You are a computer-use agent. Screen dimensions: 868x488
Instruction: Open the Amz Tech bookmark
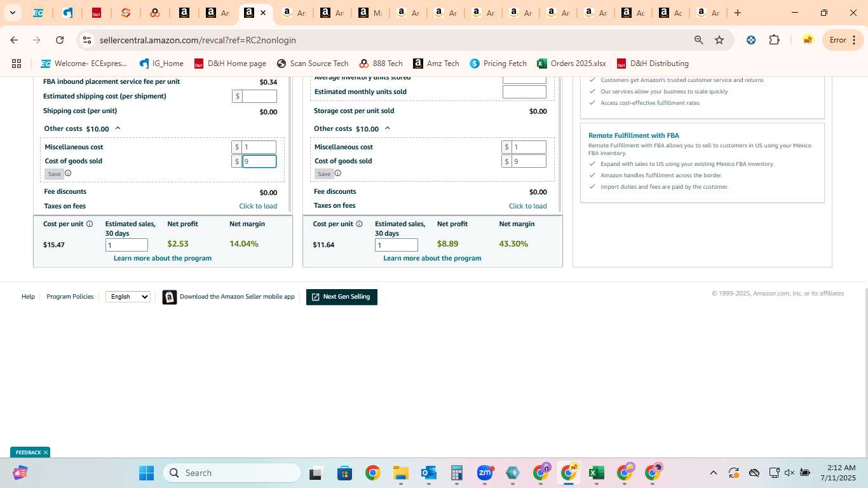(436, 64)
